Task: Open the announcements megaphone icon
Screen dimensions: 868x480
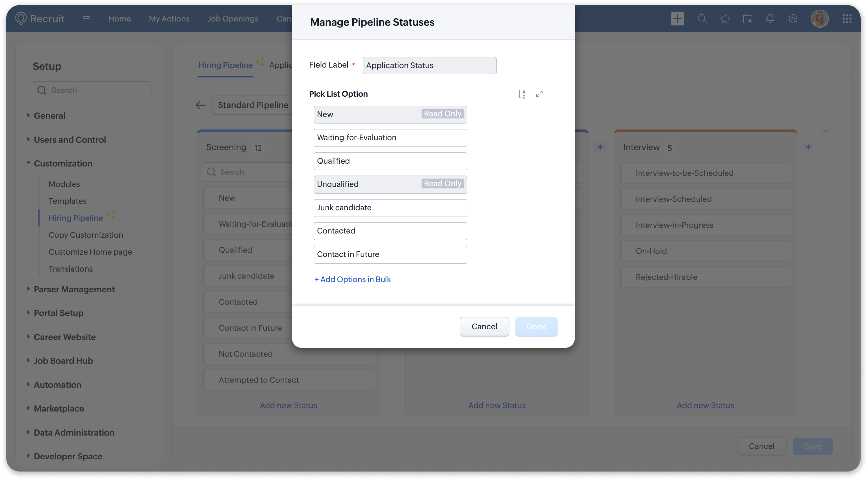Action: point(725,19)
